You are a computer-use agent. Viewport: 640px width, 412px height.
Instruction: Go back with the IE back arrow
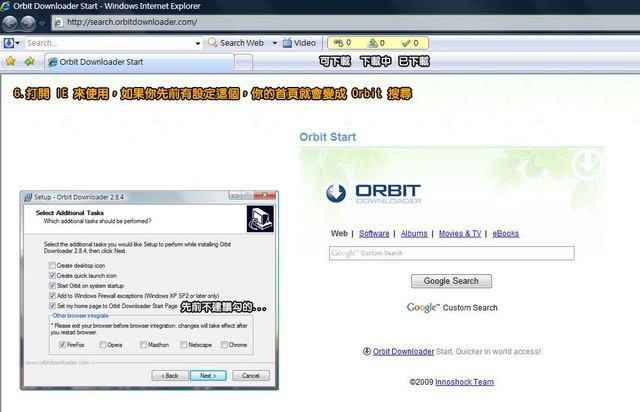(10, 23)
